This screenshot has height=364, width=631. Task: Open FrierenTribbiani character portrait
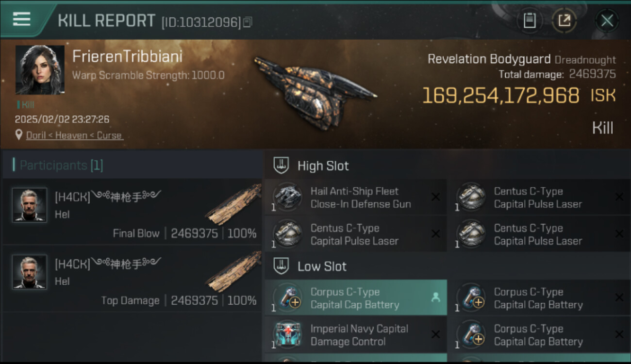pyautogui.click(x=40, y=70)
